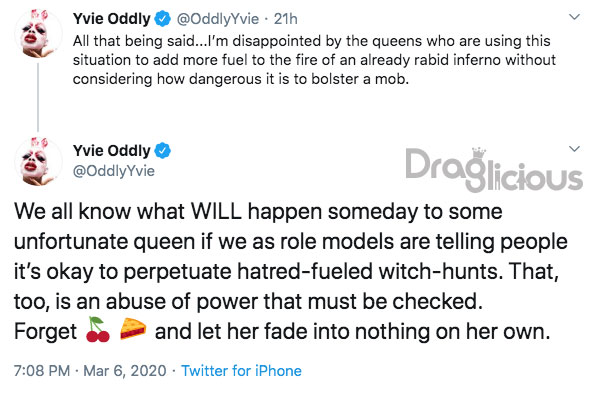Click the crown atop the Draglicious logo
Viewport: 596px width, 394px height.
(479, 152)
